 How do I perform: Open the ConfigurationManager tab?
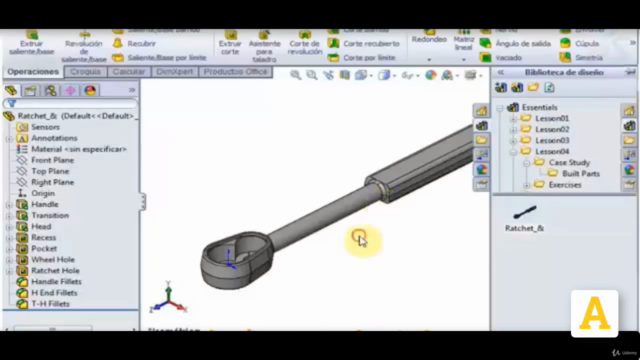pyautogui.click(x=51, y=90)
